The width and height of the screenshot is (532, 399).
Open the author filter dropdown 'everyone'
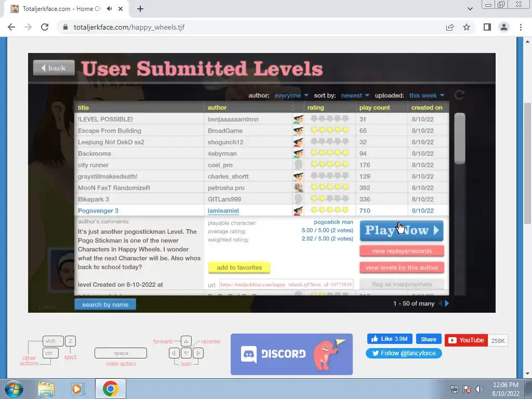291,96
